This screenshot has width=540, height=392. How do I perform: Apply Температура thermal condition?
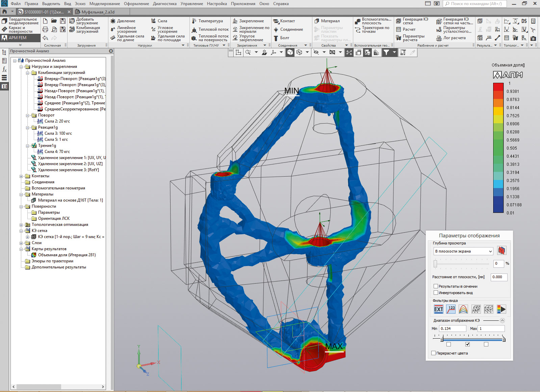tap(207, 21)
